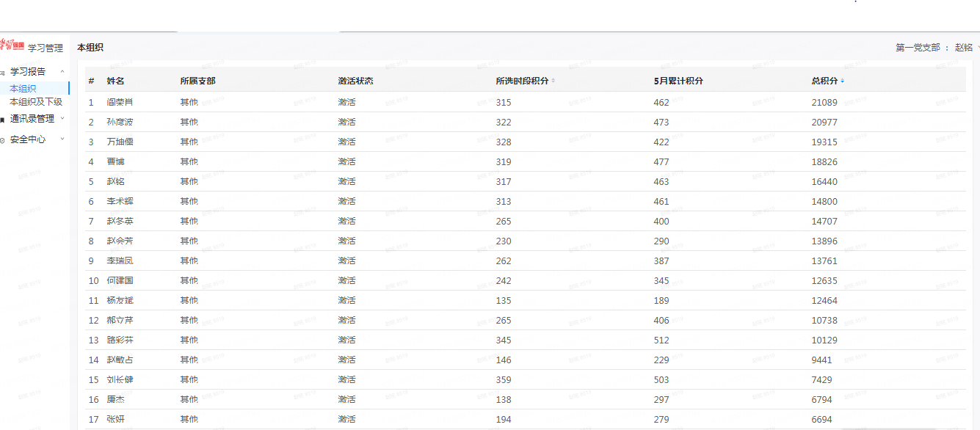Click the 所属支部 column header
The width and height of the screenshot is (980, 430).
click(x=198, y=81)
